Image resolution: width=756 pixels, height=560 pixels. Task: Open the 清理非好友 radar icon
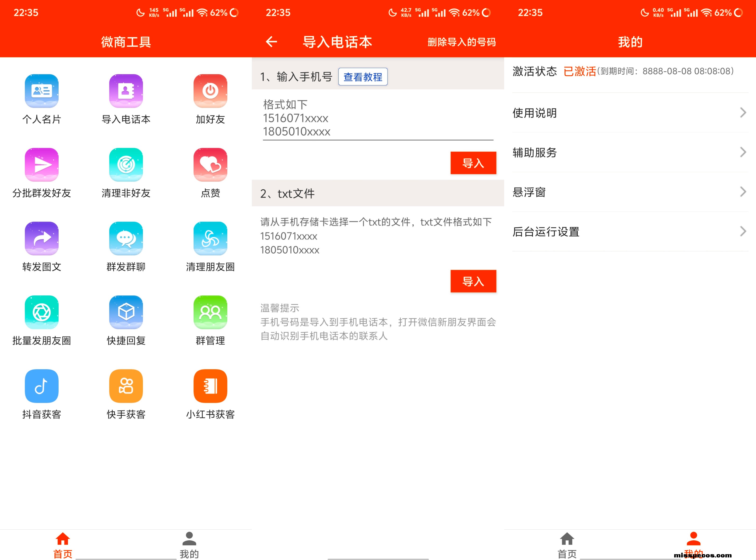click(x=126, y=165)
